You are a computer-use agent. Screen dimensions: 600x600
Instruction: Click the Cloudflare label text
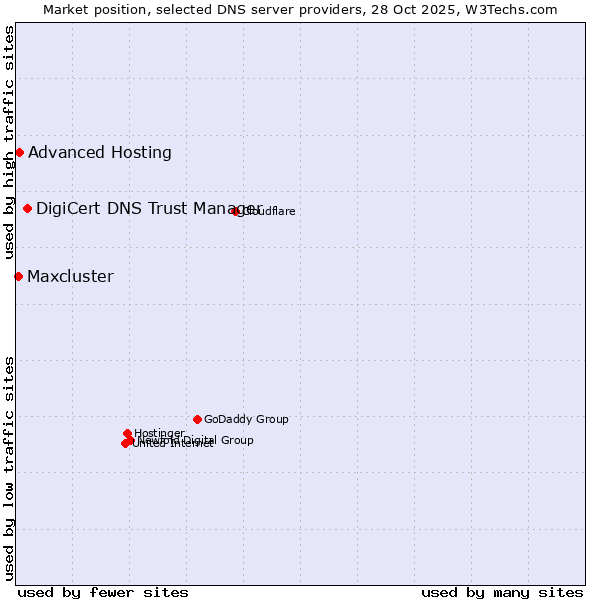click(x=270, y=212)
